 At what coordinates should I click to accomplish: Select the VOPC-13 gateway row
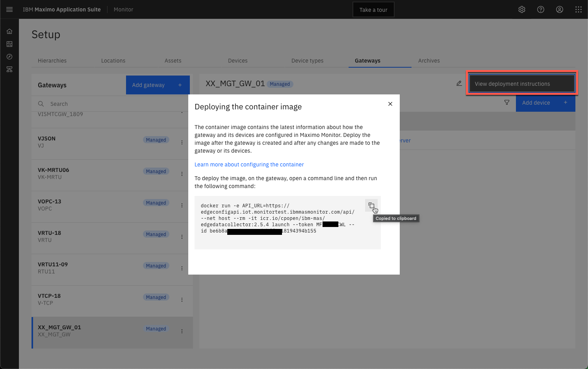pyautogui.click(x=112, y=207)
